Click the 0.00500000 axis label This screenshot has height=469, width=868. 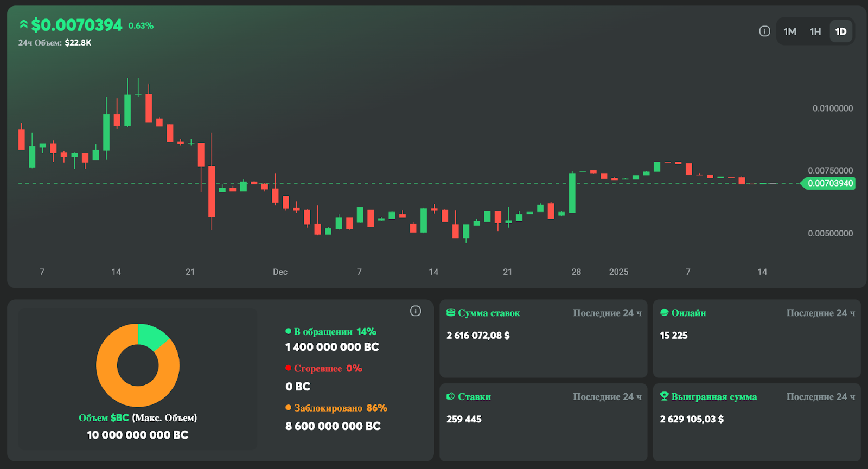pos(831,234)
